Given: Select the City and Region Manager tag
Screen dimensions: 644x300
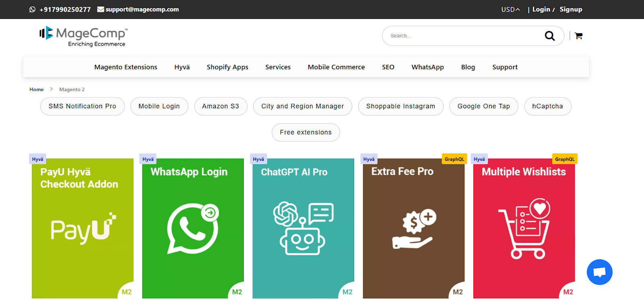Looking at the screenshot, I should click(303, 106).
